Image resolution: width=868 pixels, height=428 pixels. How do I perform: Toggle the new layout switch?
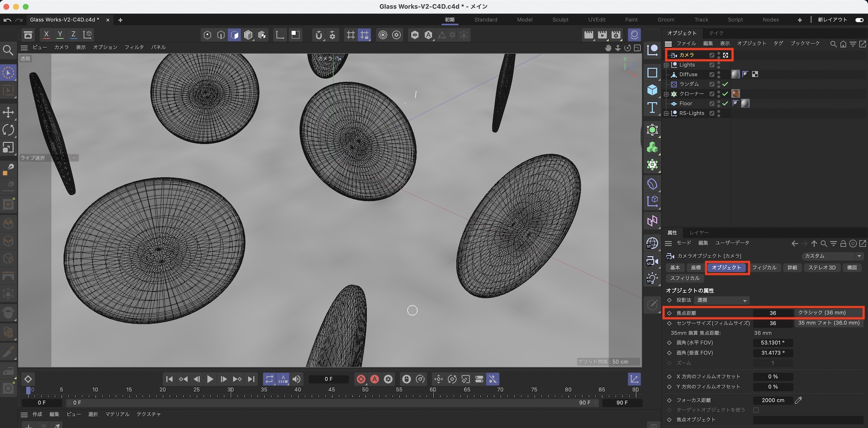[x=859, y=20]
